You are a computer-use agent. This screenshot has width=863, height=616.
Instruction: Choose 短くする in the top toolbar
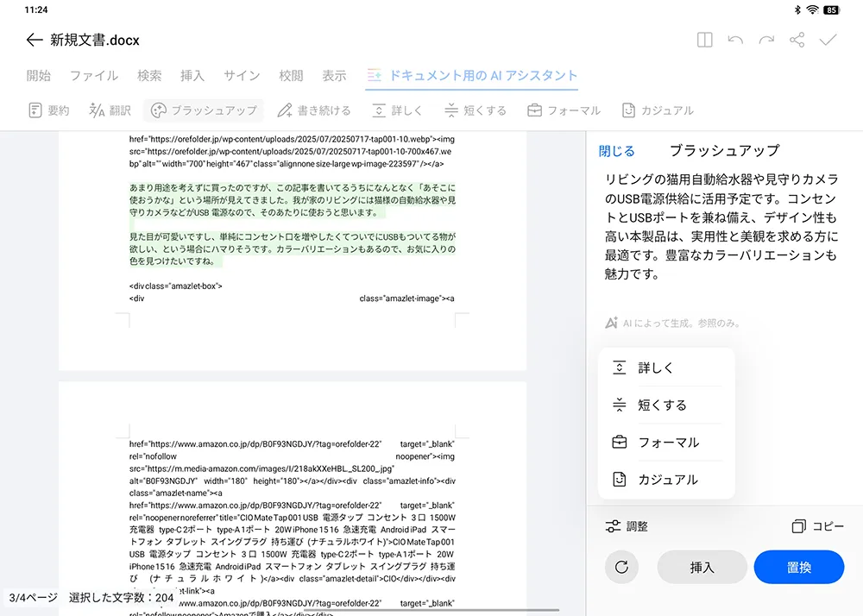click(x=476, y=110)
